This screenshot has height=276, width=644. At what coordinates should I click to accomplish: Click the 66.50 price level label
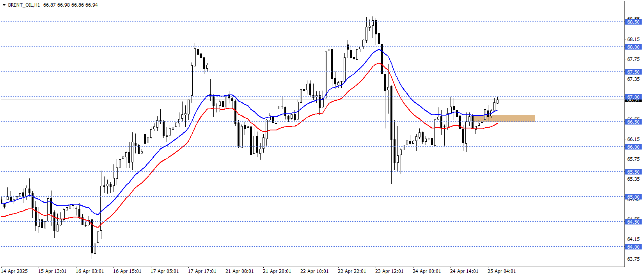click(633, 122)
